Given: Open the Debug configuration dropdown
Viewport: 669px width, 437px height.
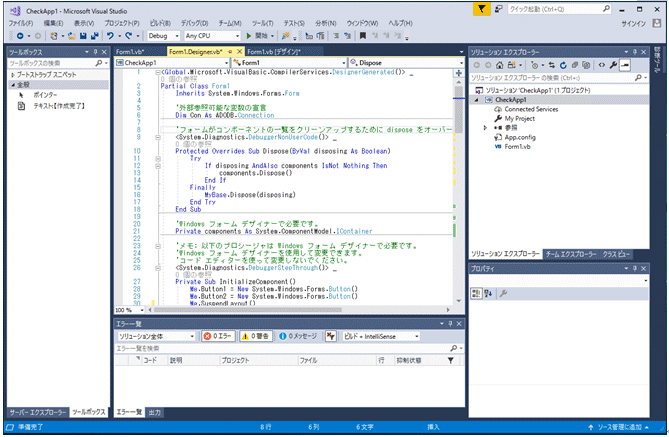Looking at the screenshot, I should tap(164, 36).
